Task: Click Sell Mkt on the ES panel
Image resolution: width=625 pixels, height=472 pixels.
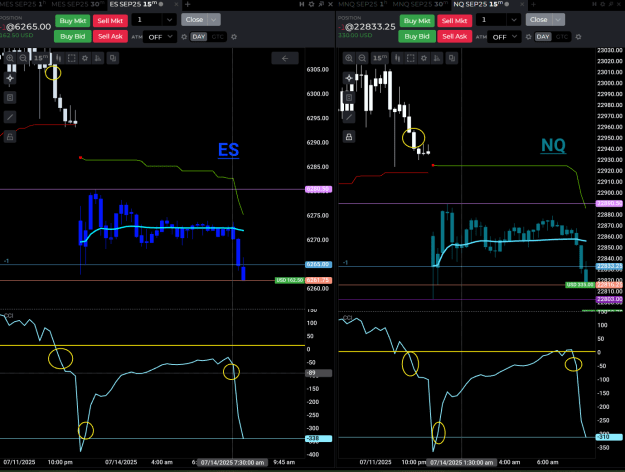Action: coord(110,21)
